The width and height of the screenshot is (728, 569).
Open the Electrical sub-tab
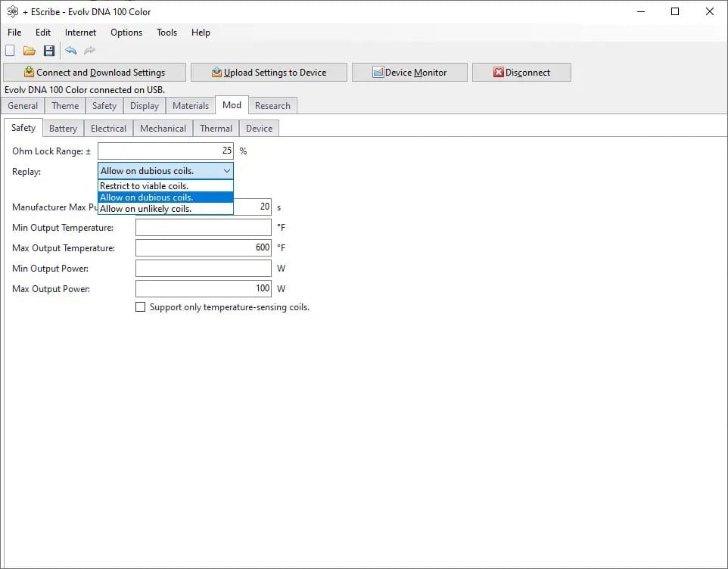(108, 129)
